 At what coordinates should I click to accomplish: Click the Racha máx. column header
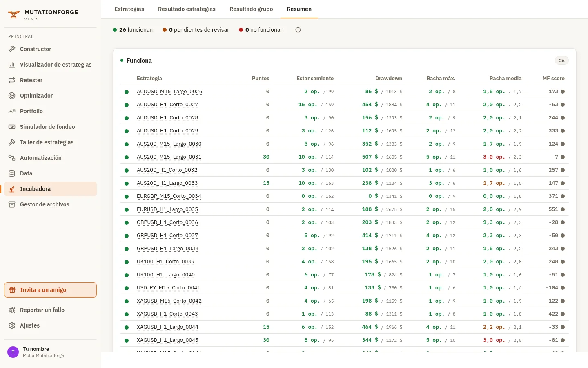441,79
